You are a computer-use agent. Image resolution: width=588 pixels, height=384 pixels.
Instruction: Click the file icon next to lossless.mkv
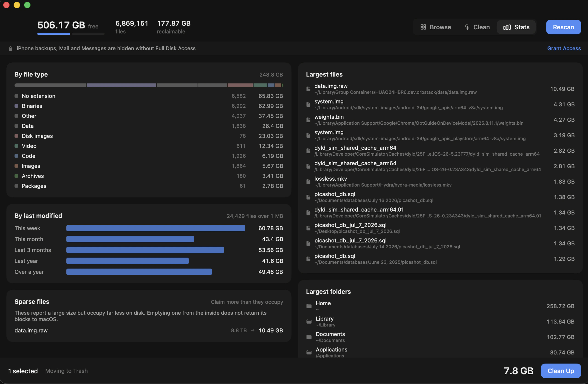click(308, 182)
